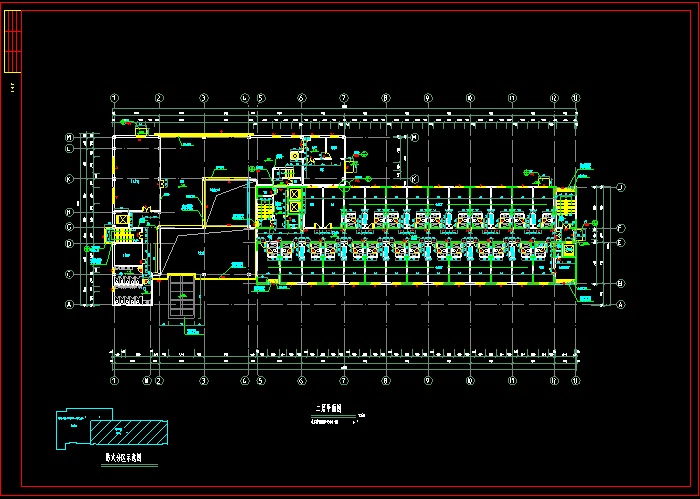
Task: Click the key plan caption text
Action: 123,456
